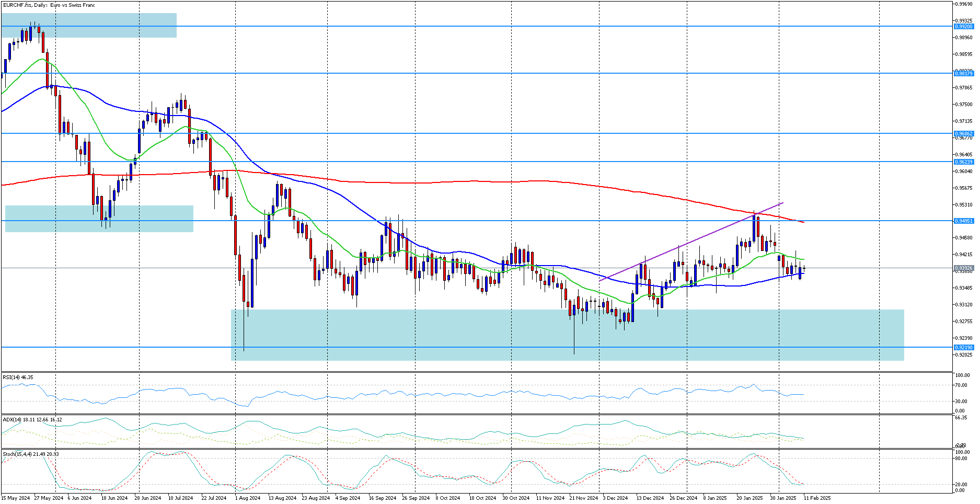Image resolution: width=980 pixels, height=504 pixels.
Task: Click the 0.94951 resistance level label
Action: (x=963, y=221)
